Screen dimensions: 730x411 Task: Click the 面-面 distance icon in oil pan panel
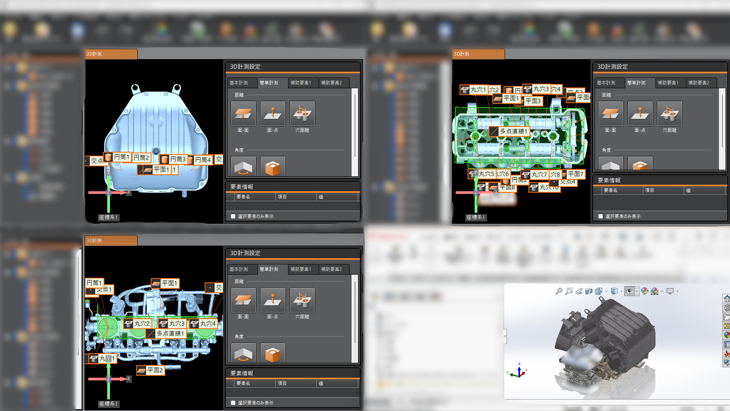pyautogui.click(x=244, y=112)
